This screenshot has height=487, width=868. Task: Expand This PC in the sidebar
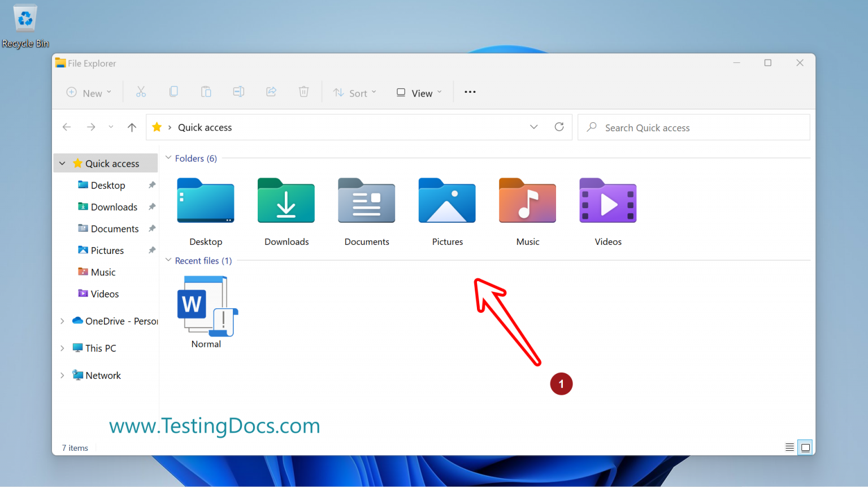[62, 348]
